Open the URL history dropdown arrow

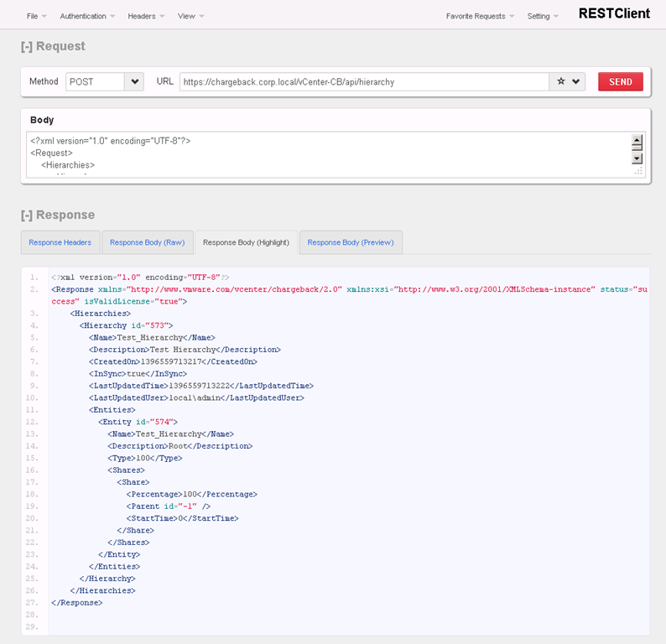pos(576,82)
